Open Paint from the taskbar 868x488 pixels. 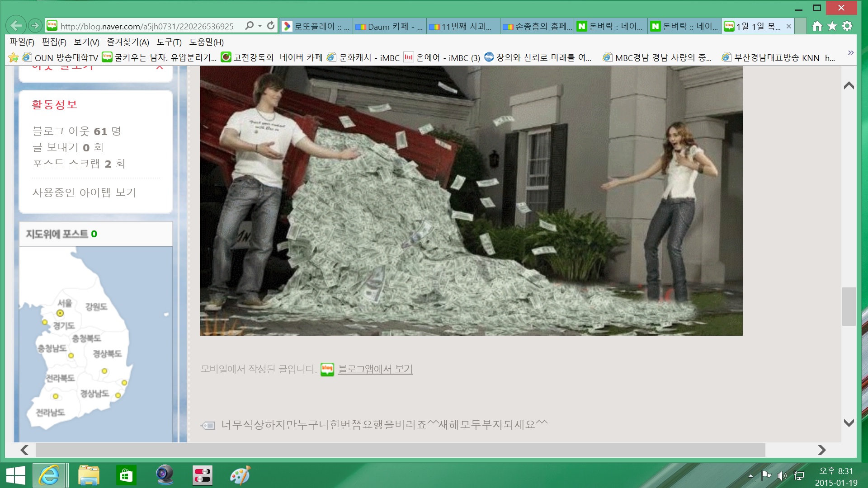240,475
